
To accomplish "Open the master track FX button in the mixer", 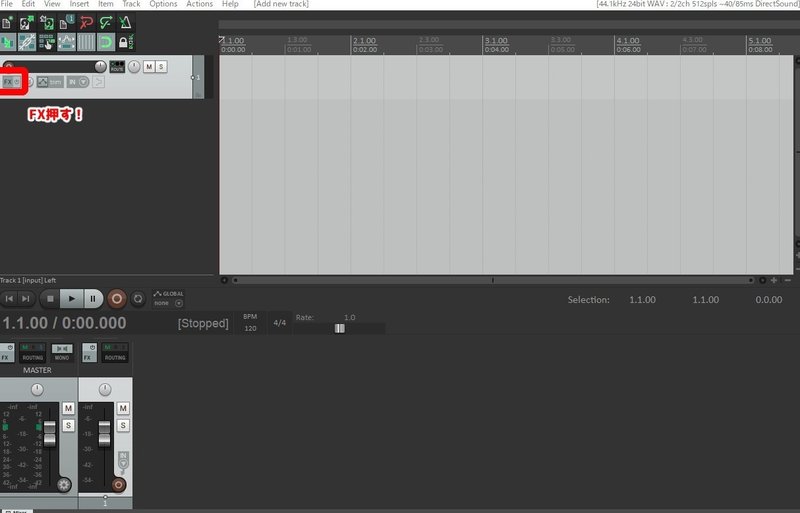I will [x=7, y=353].
